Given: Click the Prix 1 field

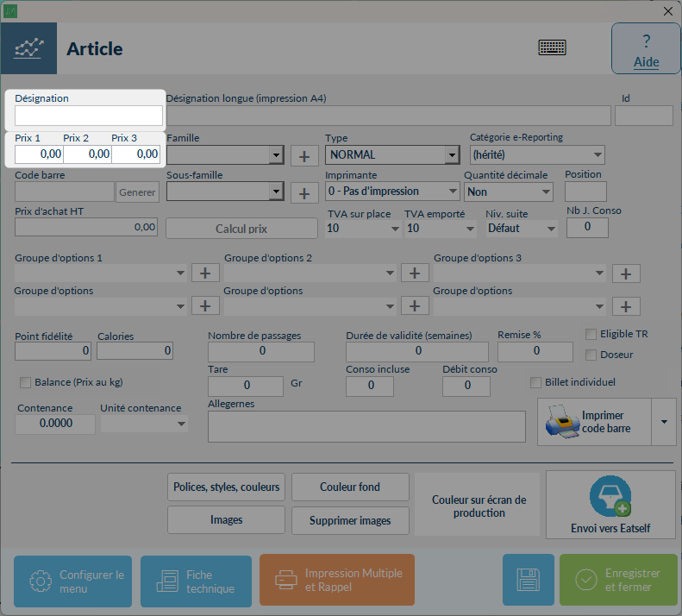Looking at the screenshot, I should 39,154.
